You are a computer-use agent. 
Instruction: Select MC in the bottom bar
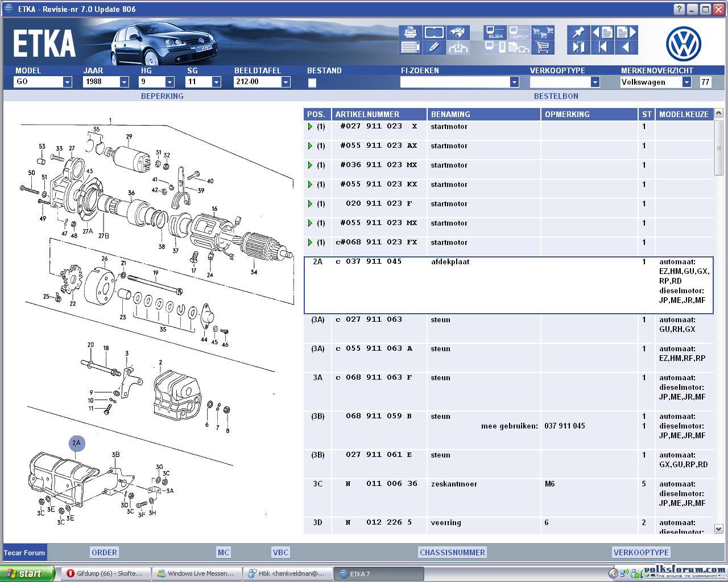click(x=224, y=552)
